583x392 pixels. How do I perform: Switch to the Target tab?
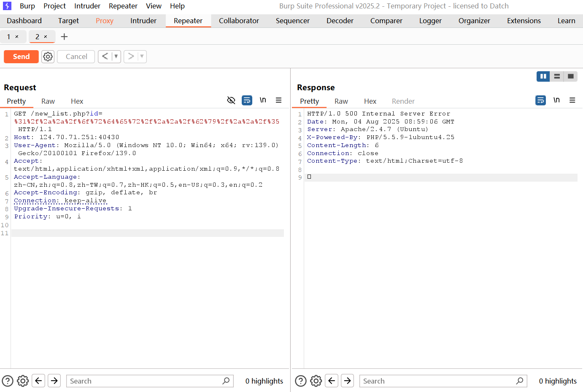(x=68, y=21)
